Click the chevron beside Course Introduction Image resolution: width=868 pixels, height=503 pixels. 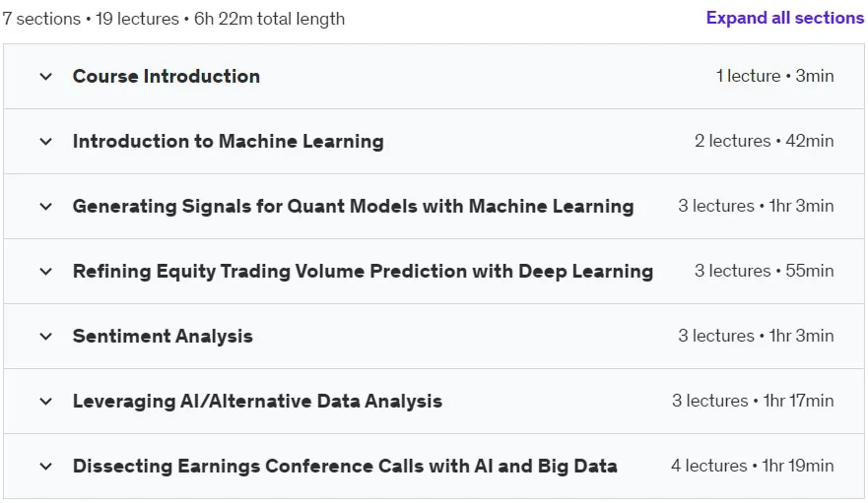[46, 77]
